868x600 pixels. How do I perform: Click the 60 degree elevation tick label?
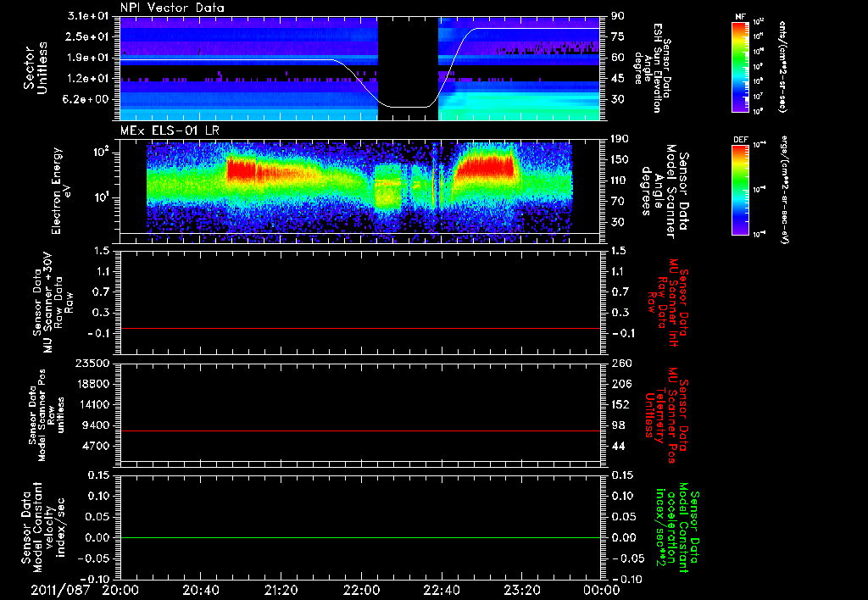(618, 58)
